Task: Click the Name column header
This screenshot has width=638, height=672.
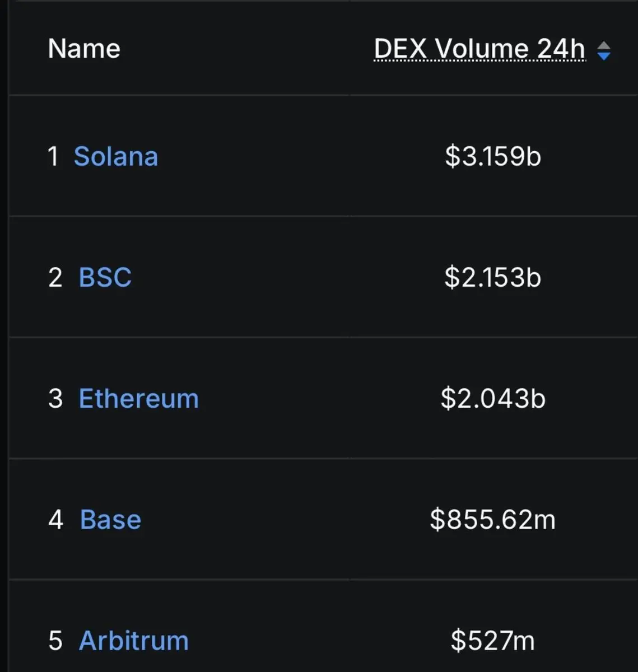Action: 84,49
